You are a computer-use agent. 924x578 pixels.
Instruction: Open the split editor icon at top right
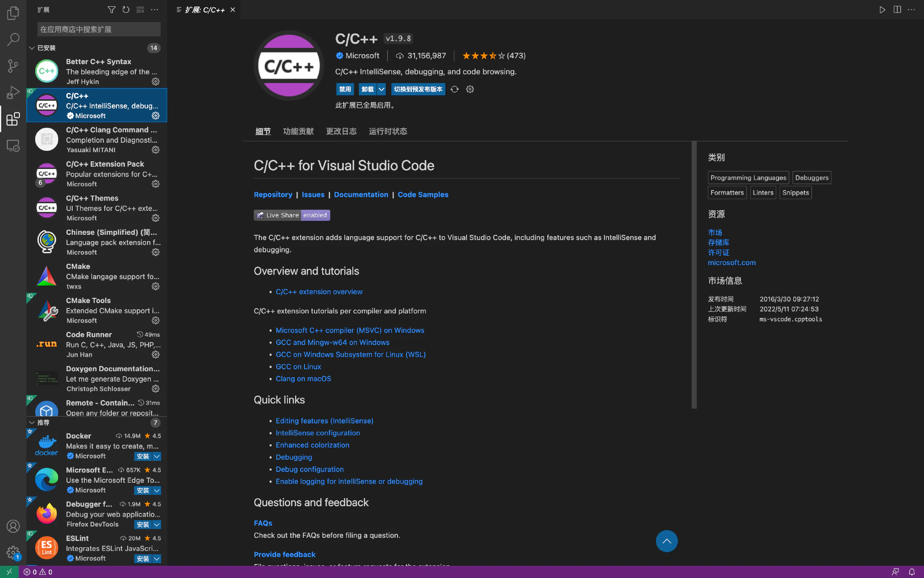coord(897,9)
